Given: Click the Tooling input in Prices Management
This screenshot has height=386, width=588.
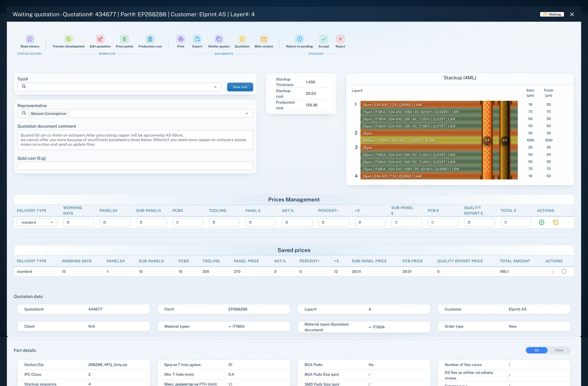Looking at the screenshot, I should click(224, 222).
